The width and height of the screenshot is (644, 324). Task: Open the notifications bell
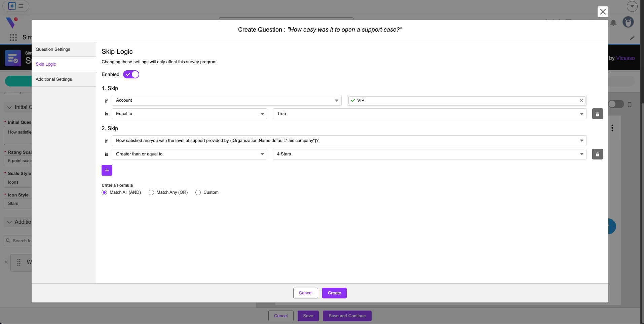click(613, 23)
